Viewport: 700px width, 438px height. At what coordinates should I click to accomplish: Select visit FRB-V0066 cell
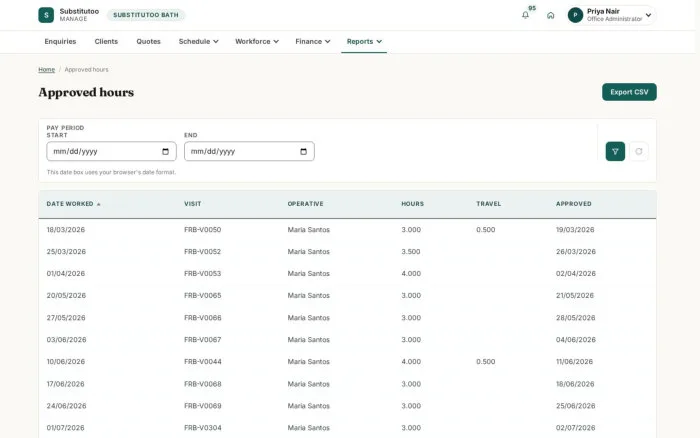(x=203, y=317)
